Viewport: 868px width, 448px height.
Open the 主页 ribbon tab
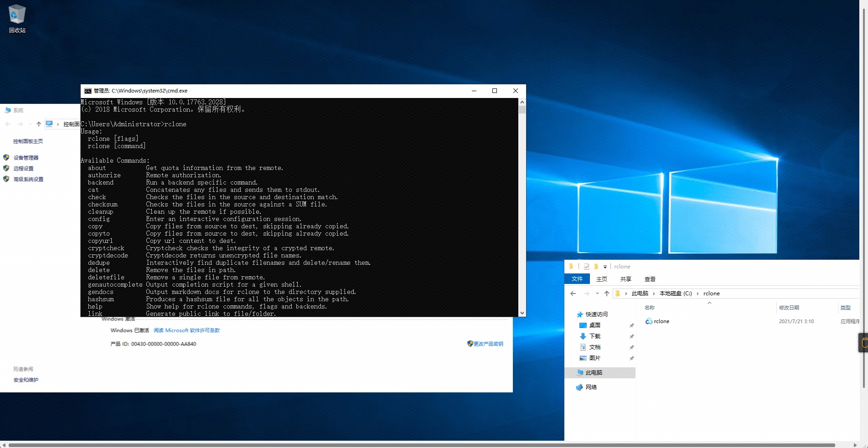coord(602,279)
